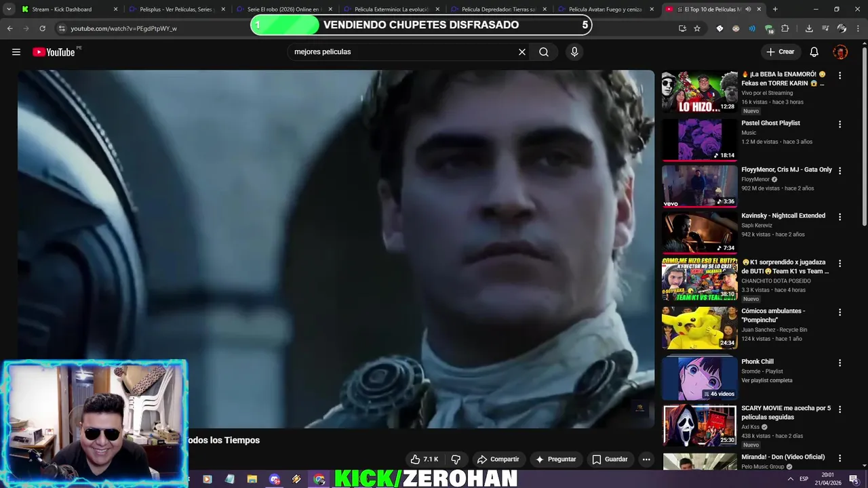
Task: Reload the current YouTube page
Action: point(42,28)
